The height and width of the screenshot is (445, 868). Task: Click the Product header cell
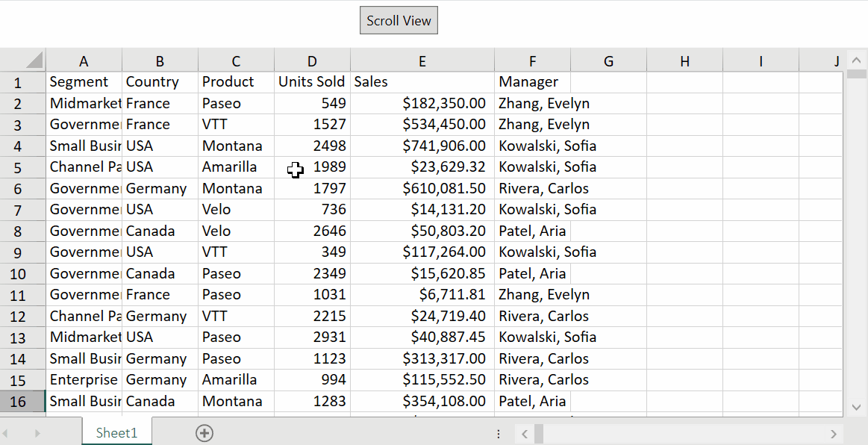(236, 82)
